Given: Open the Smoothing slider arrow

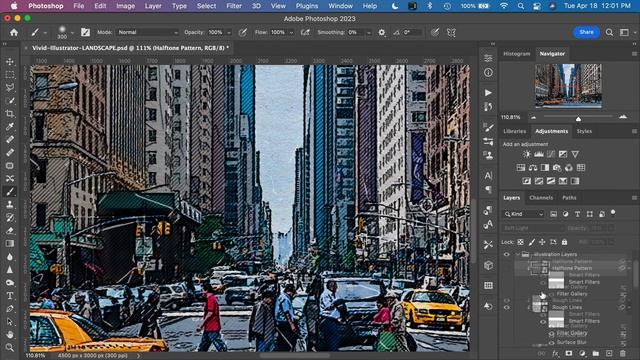Looking at the screenshot, I should pos(369,32).
